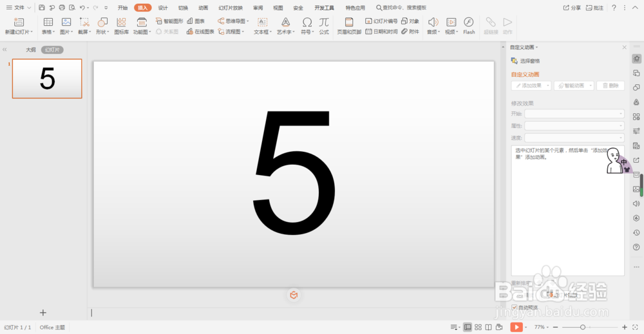Zoom out with the minus button

coord(555,327)
